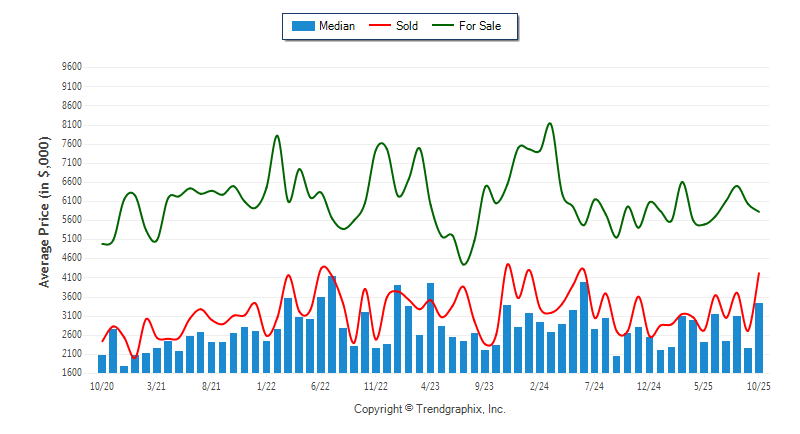The height and width of the screenshot is (434, 800).
Task: Select the first Median bar at 10/20
Action: tap(102, 363)
